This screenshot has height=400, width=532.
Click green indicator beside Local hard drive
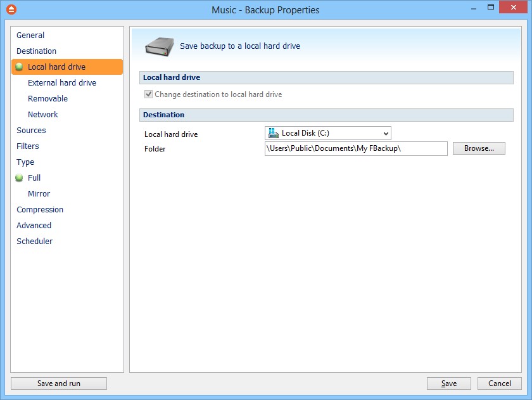pyautogui.click(x=20, y=67)
